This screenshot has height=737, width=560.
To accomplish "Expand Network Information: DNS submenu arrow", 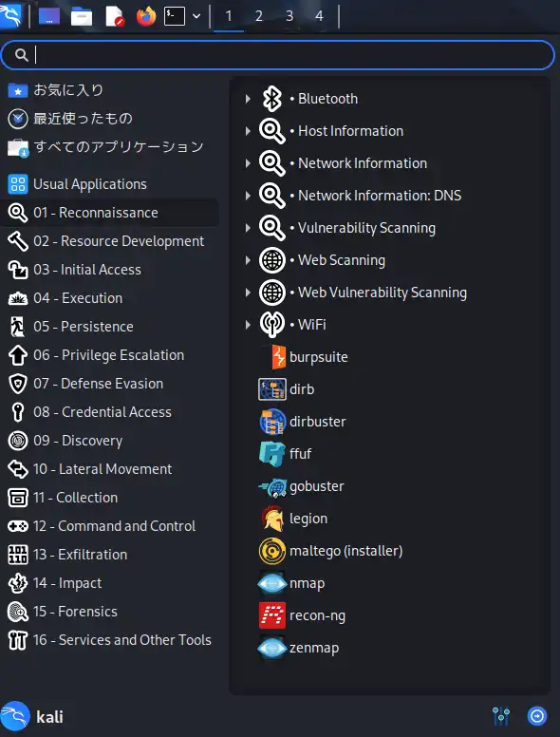I will click(248, 196).
